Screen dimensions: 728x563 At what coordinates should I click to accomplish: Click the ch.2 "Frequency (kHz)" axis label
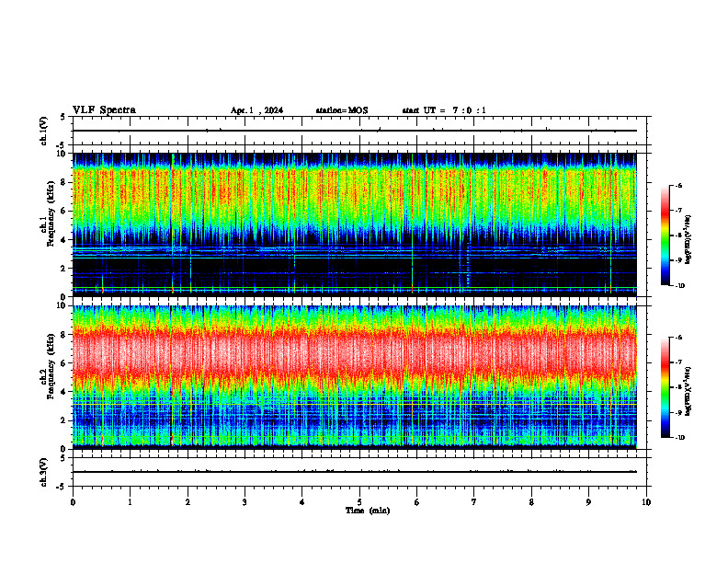tap(51, 365)
